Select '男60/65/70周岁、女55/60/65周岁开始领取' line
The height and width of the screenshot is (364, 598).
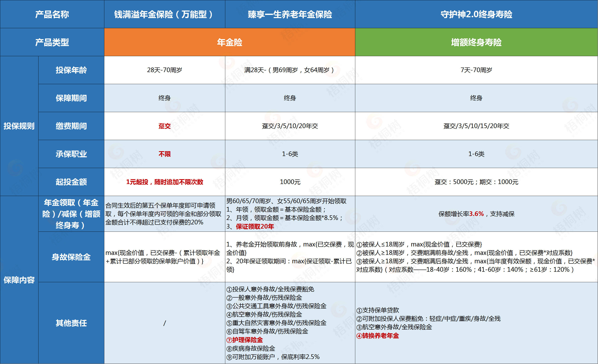click(x=286, y=201)
